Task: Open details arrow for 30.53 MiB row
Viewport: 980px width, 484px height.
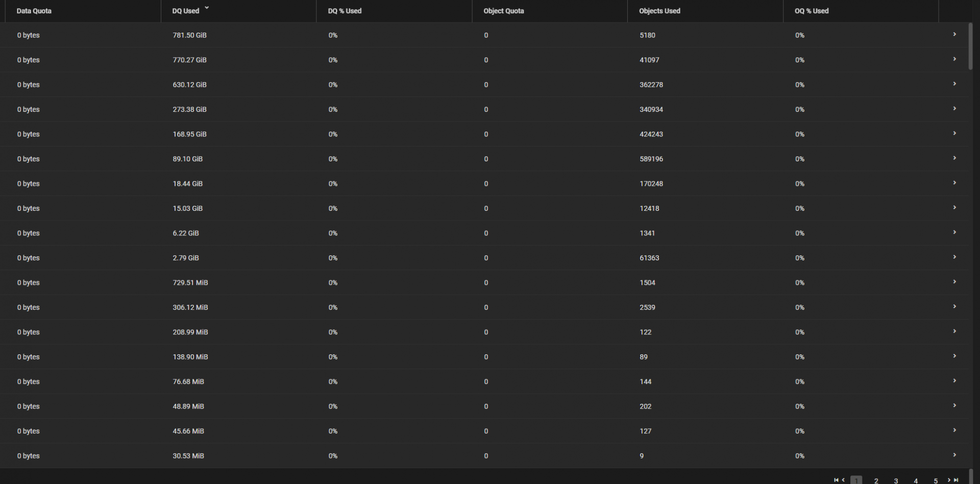Action: tap(954, 455)
